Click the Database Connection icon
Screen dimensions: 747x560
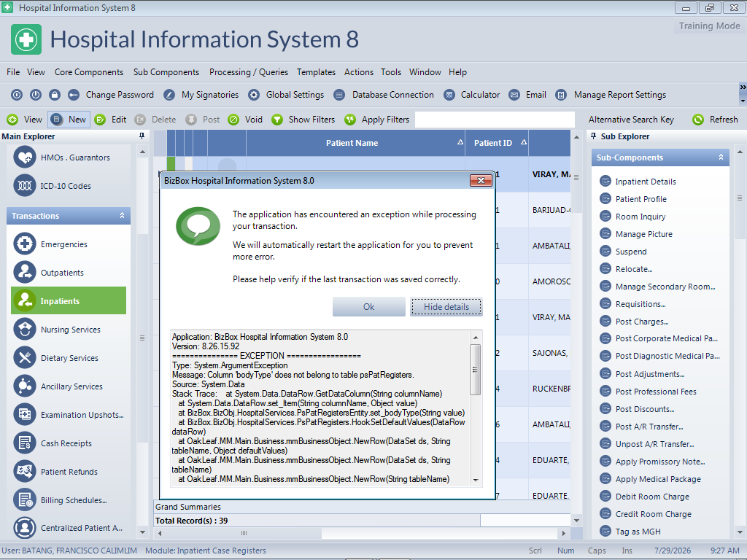point(339,95)
